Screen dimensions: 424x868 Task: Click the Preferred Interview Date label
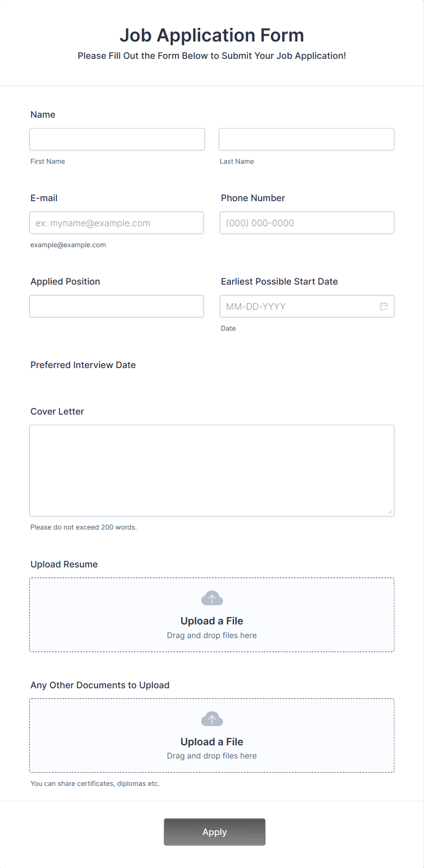(x=83, y=365)
